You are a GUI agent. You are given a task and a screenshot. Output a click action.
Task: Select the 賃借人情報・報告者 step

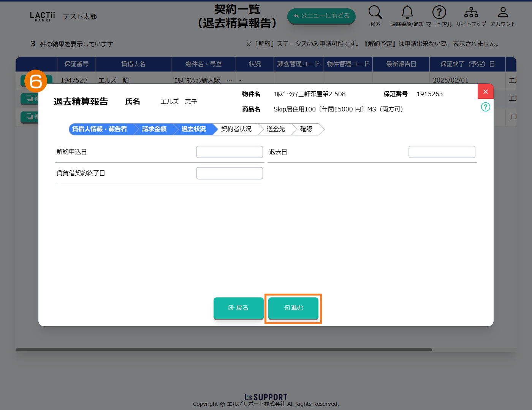click(x=100, y=129)
